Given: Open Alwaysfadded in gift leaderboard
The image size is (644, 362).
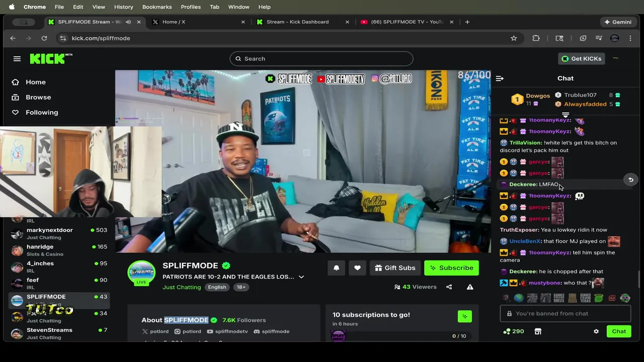Looking at the screenshot, I should tap(585, 104).
